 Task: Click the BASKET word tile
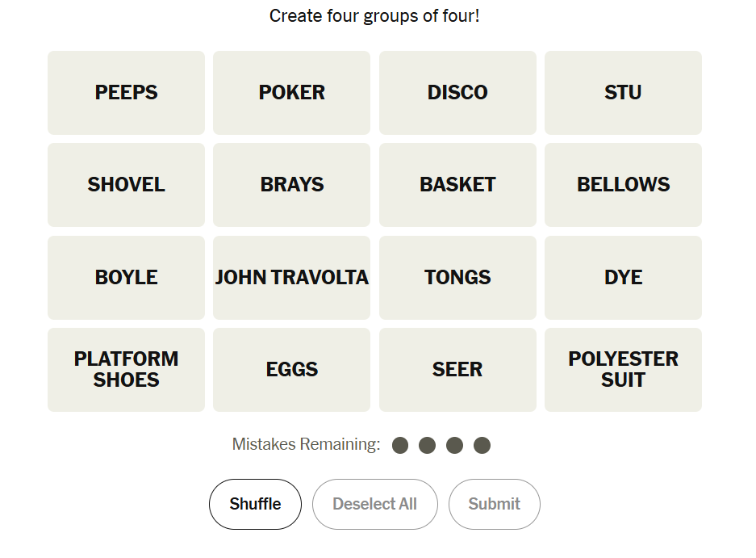pyautogui.click(x=457, y=185)
